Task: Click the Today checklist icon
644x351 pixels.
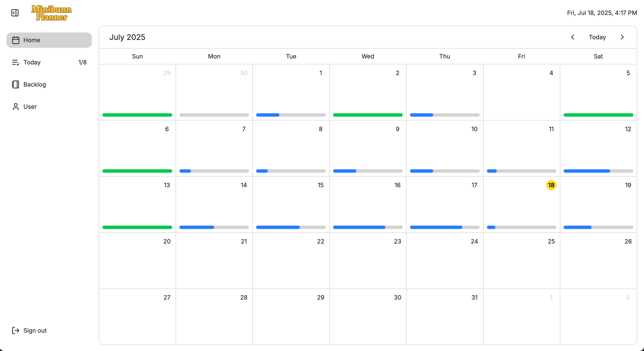Action: (16, 62)
